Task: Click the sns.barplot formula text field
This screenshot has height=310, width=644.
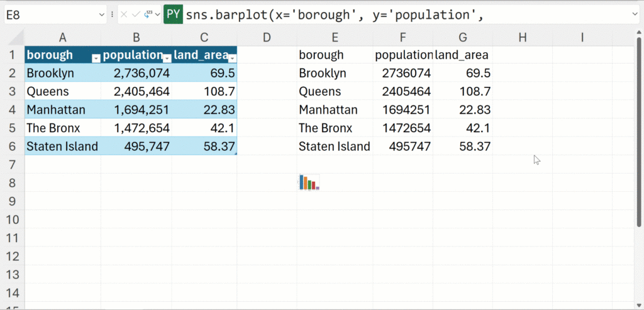Action: (x=407, y=15)
